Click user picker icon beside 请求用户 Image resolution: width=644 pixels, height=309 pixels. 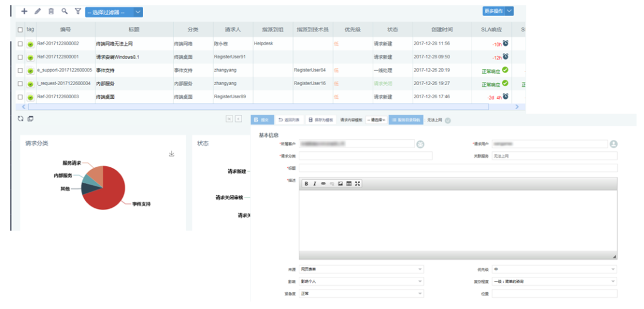pos(614,144)
